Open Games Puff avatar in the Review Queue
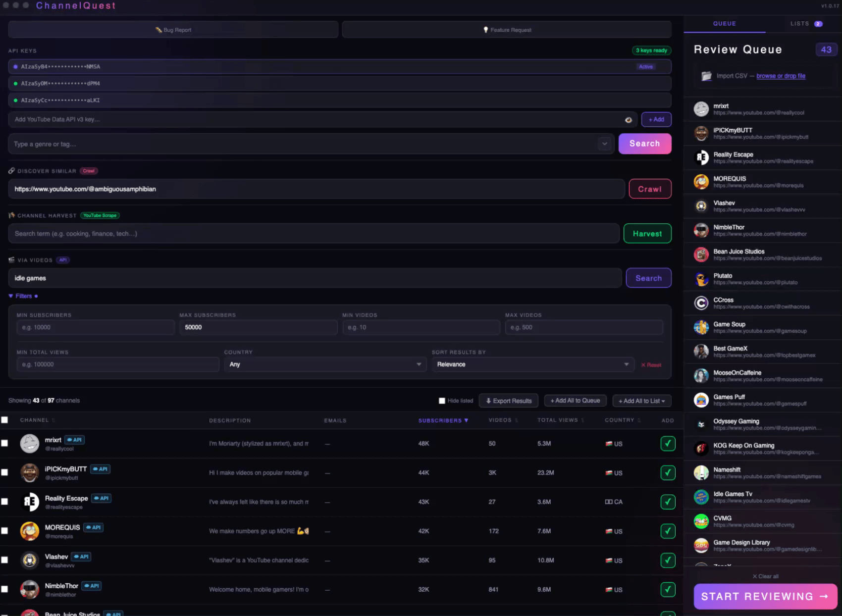Viewport: 842px width, 616px height. pos(701,400)
